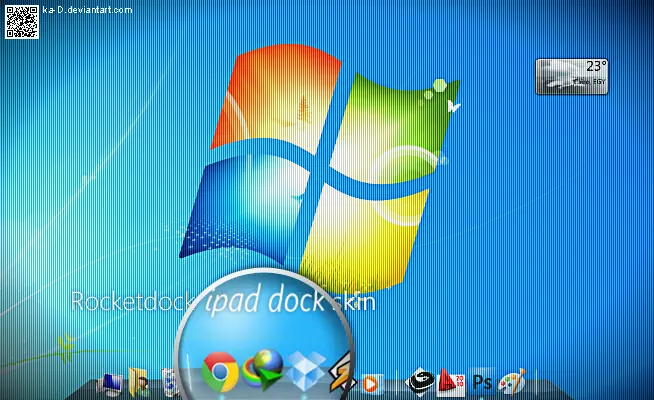654x400 pixels.
Task: Open the user folder dock icon
Action: pyautogui.click(x=139, y=382)
